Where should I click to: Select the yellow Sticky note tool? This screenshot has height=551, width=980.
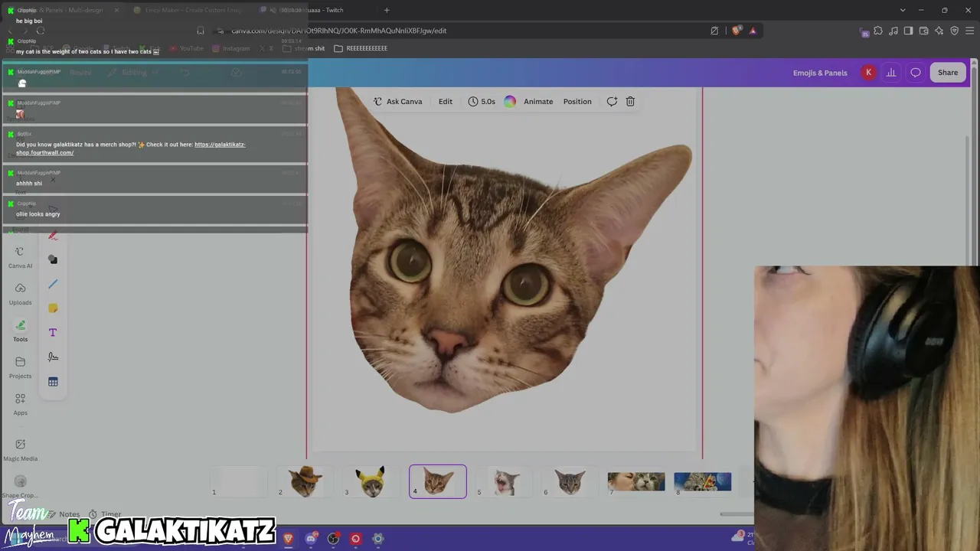[x=53, y=308]
